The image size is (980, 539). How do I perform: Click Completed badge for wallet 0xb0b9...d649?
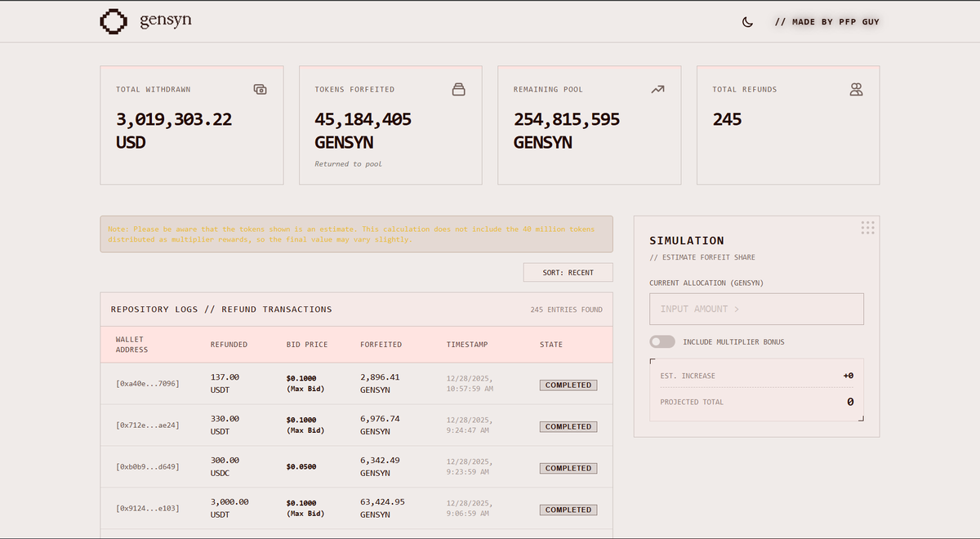[x=568, y=468]
